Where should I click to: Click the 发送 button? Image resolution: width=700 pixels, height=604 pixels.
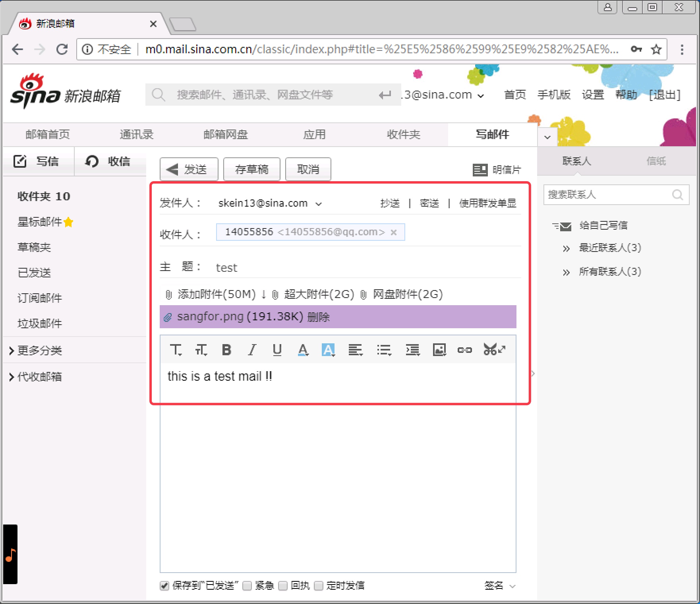189,169
